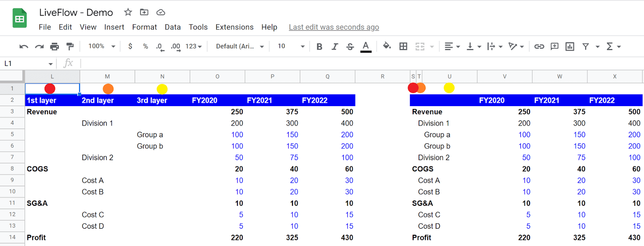Select the select-all corner box
Viewport: 644px width, 246px height.
[x=12, y=76]
